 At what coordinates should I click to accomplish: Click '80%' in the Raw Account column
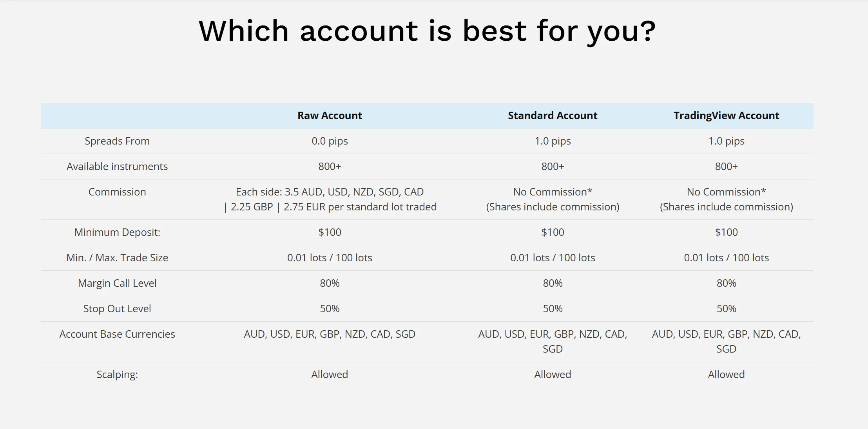click(x=330, y=283)
